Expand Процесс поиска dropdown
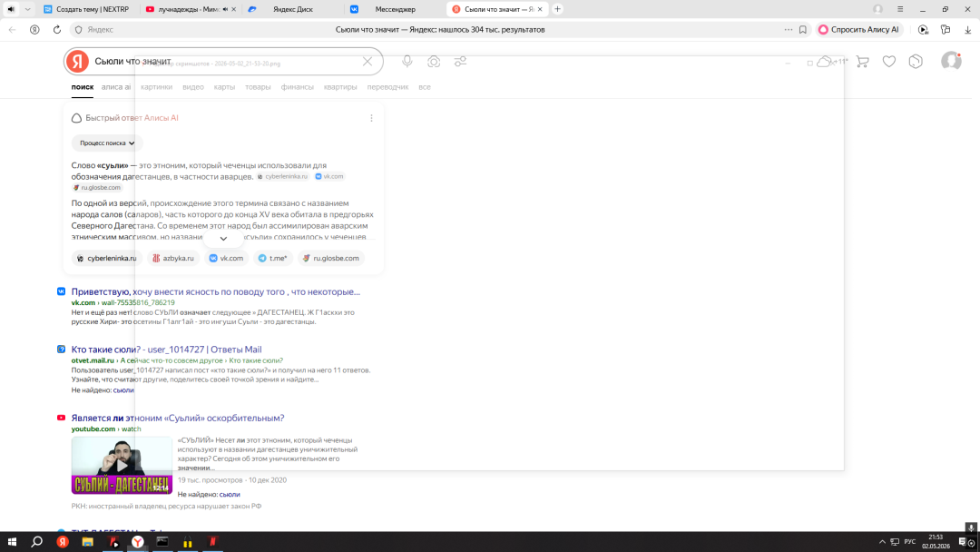The height and width of the screenshot is (552, 980). point(107,143)
